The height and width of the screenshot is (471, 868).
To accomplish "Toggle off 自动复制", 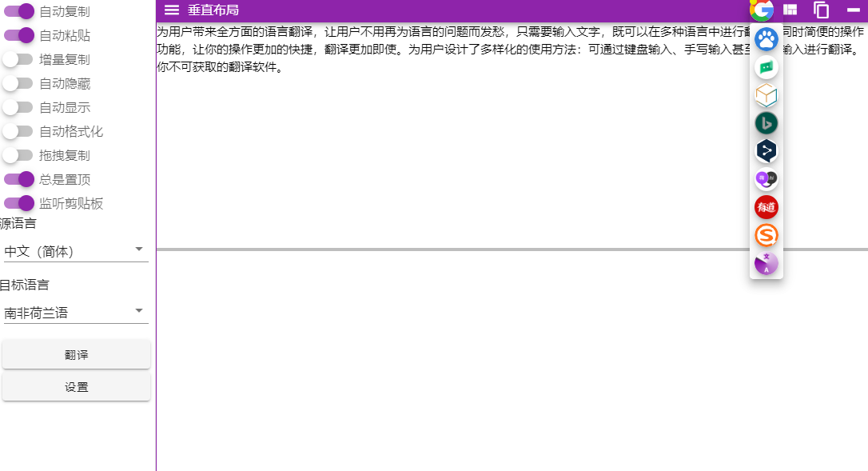I will 18,11.
